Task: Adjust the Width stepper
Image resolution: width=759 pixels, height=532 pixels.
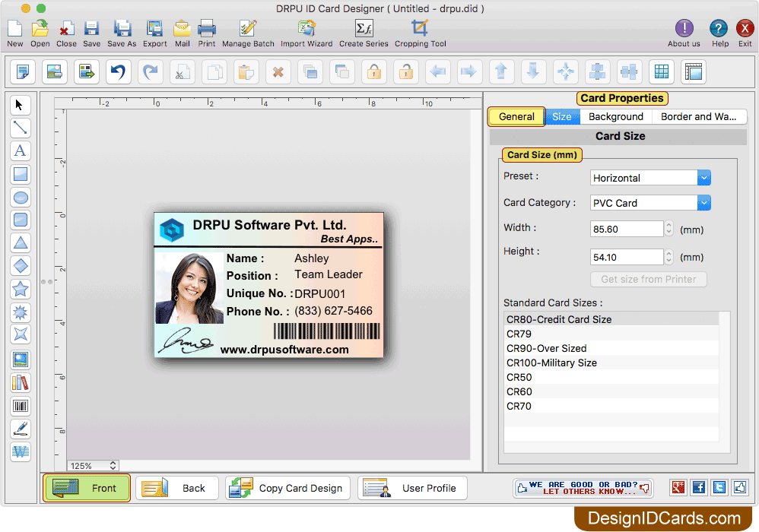Action: click(x=668, y=229)
